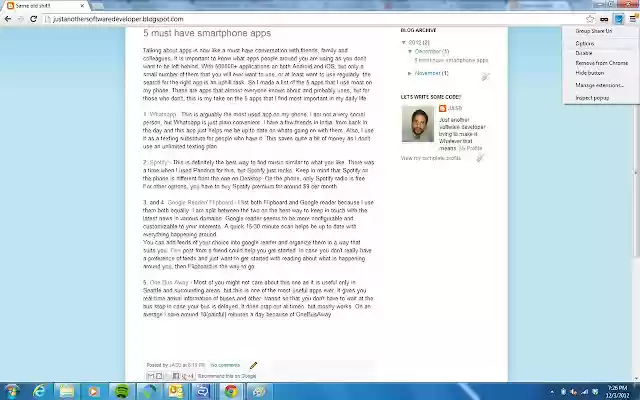The width and height of the screenshot is (640, 400).
Task: Go back with the browser back arrow
Action: pyautogui.click(x=7, y=19)
